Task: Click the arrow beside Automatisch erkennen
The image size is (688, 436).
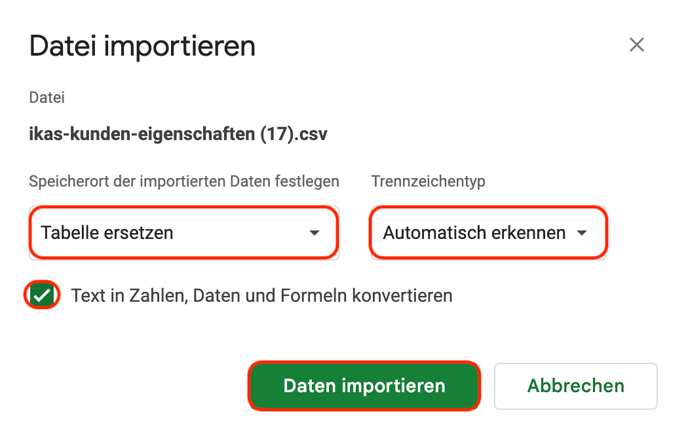Action: tap(582, 233)
